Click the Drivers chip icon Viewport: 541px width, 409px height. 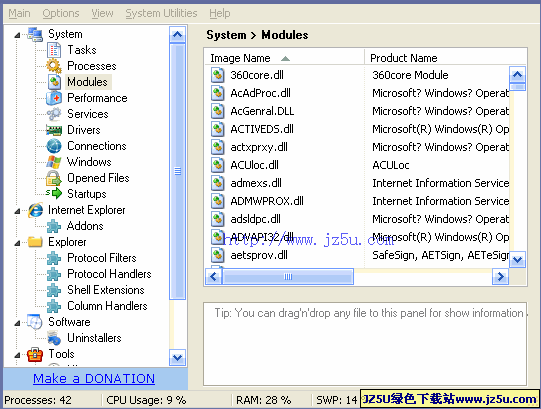click(54, 130)
